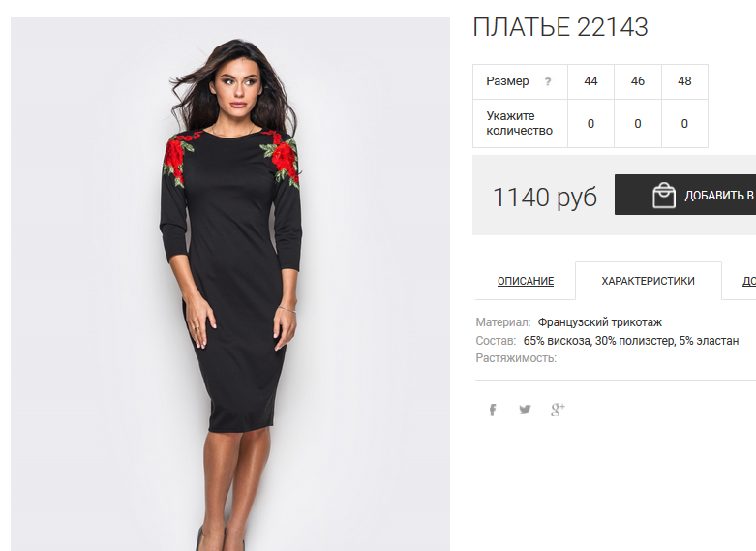Click the quantity field for size 48
756x551 pixels.
[684, 124]
